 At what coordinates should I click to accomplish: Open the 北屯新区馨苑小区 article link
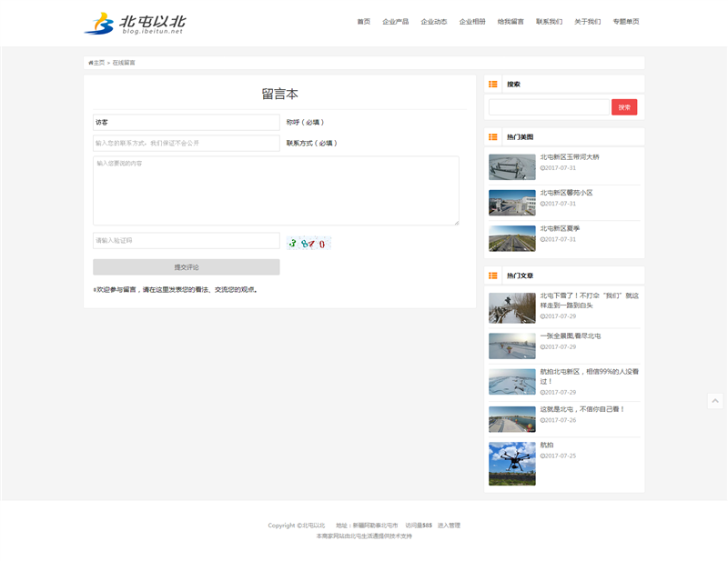tap(566, 193)
